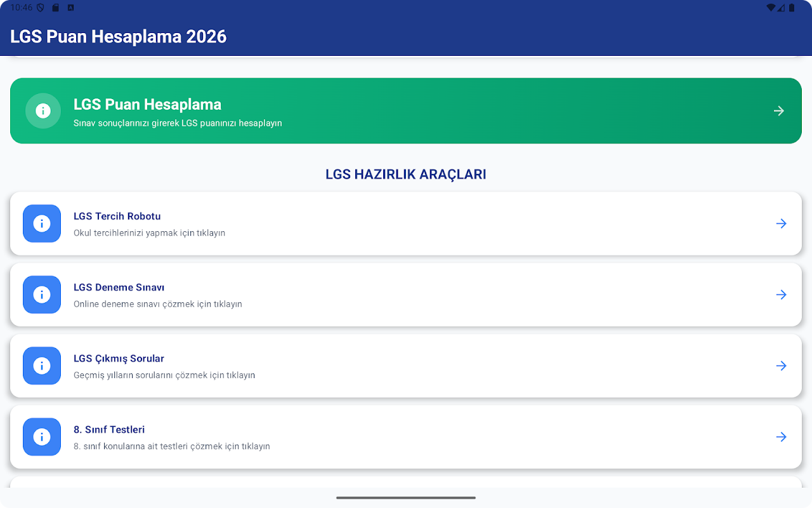Tap '8. sınıf konularına ait testleri çözmek için tıklayın'
Image resolution: width=812 pixels, height=508 pixels.
(172, 446)
